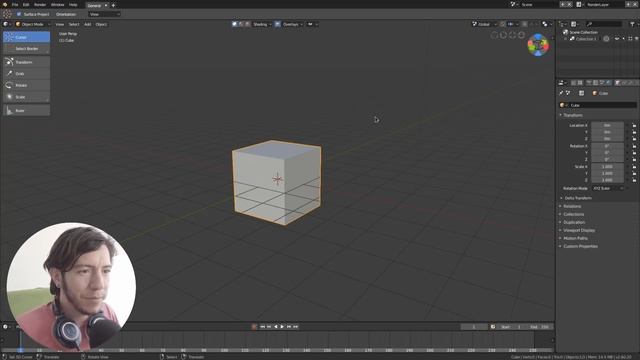Click the Scale X value field
The image size is (640, 360).
point(607,167)
